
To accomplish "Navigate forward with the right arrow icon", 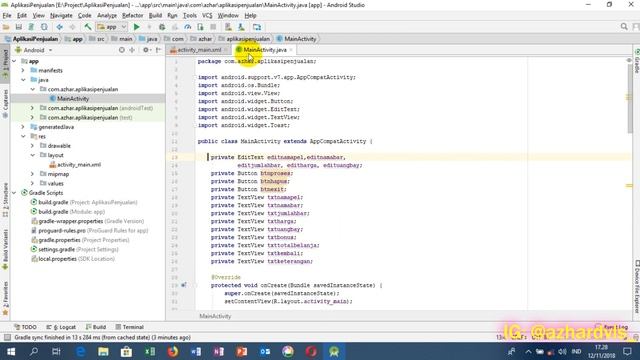I will [73, 27].
